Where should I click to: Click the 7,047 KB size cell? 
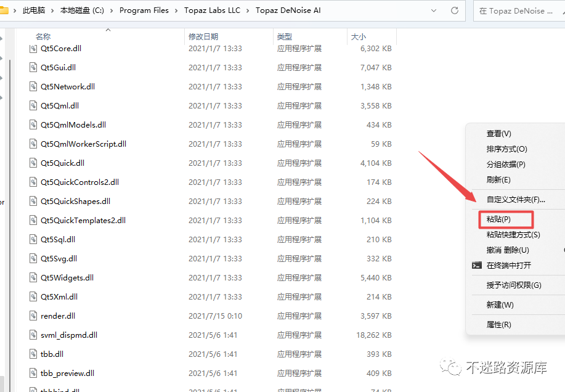tap(376, 67)
